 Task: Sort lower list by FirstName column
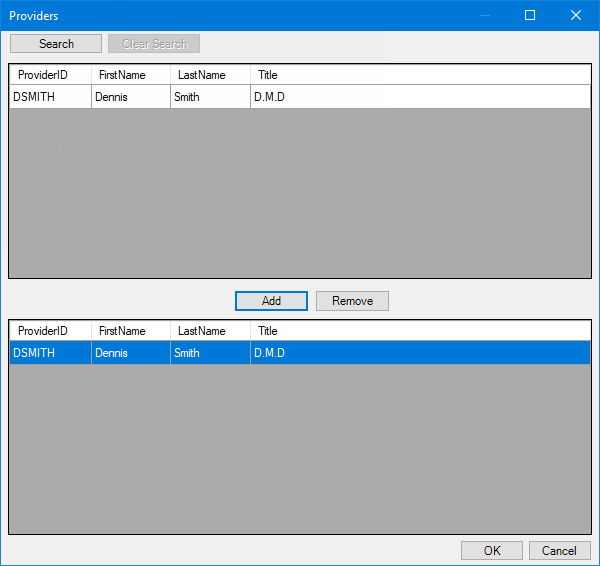131,331
